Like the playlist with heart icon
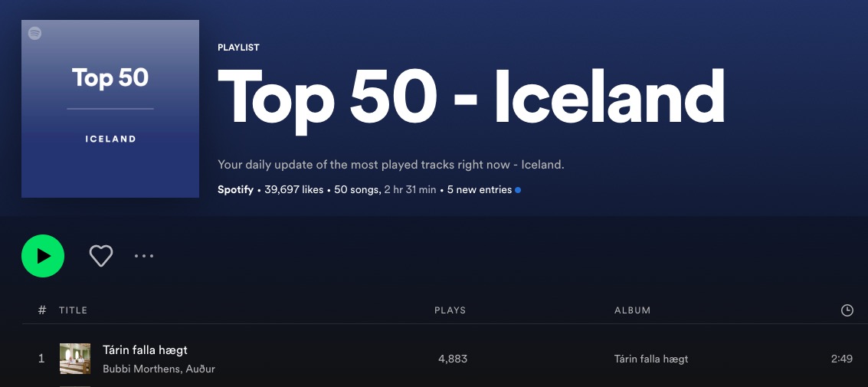868x387 pixels. (101, 256)
